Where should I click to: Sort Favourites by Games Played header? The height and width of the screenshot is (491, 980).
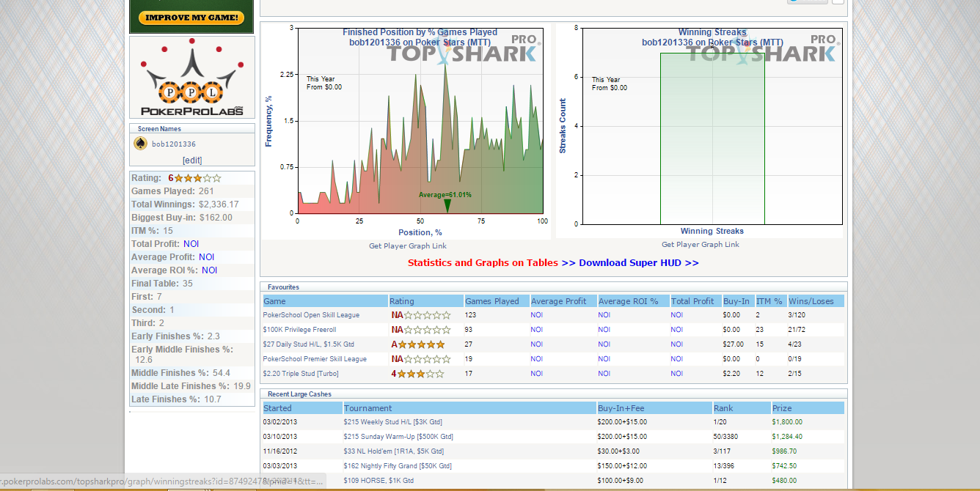click(x=496, y=301)
